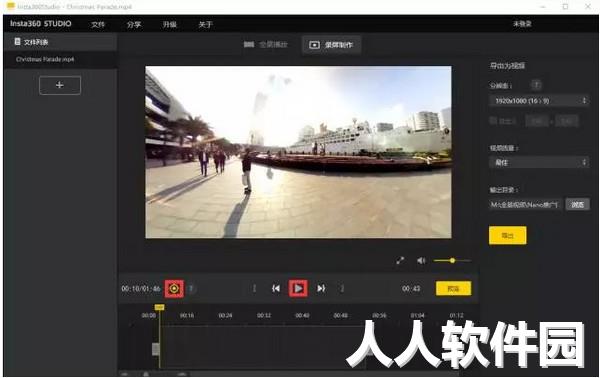Open the video quality dropdown
The image size is (600, 378).
[539, 163]
